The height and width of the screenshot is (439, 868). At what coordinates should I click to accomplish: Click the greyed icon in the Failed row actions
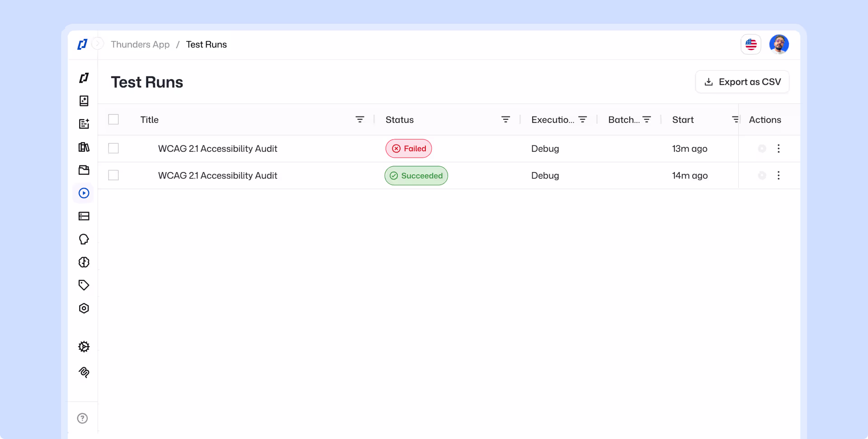762,149
